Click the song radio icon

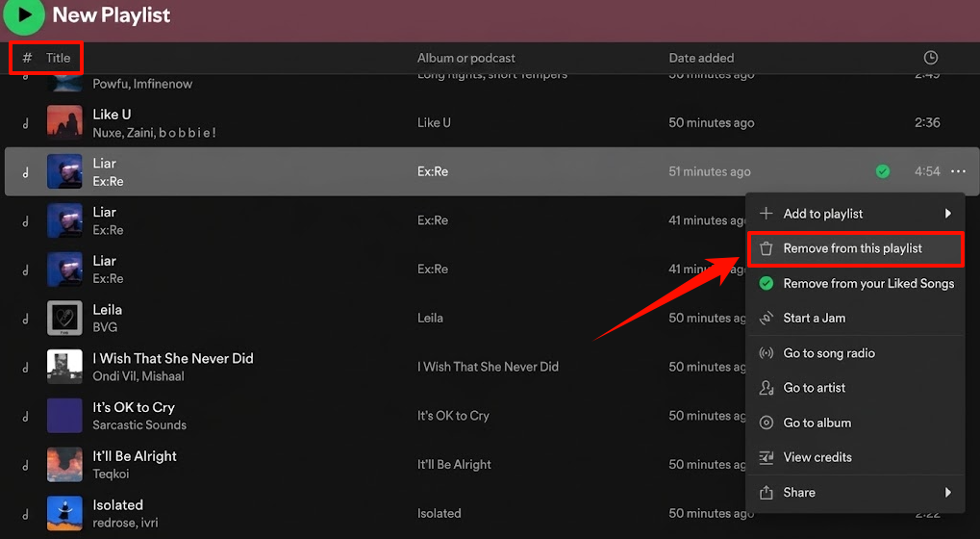point(766,353)
